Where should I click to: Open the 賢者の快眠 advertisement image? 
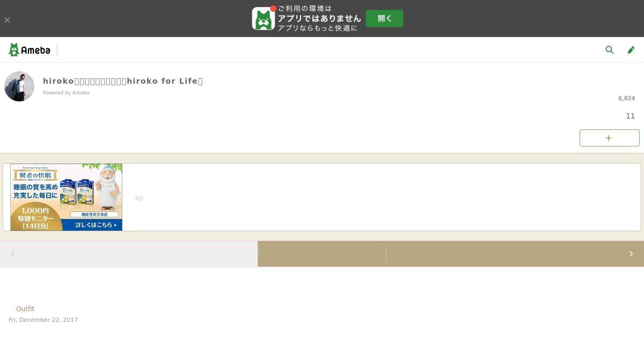pyautogui.click(x=67, y=197)
